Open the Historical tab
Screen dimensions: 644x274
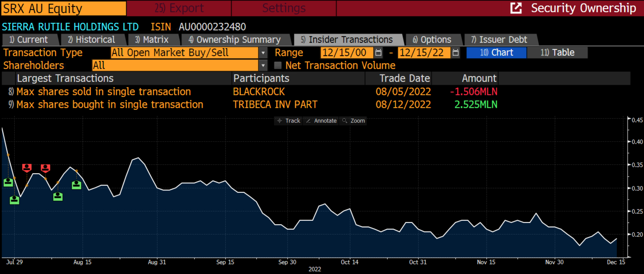pos(91,40)
